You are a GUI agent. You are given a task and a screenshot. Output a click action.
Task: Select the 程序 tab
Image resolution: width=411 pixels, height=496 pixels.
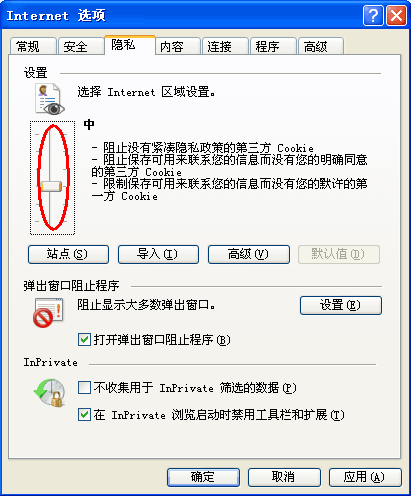pos(273,46)
